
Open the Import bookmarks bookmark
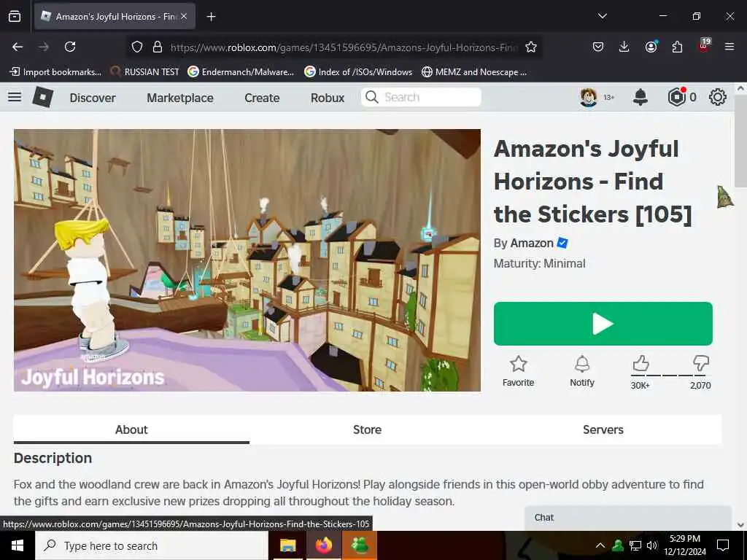click(x=55, y=72)
